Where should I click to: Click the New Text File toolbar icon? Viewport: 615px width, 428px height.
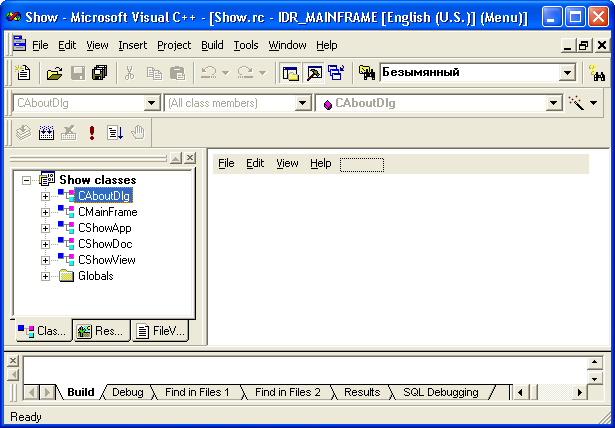pyautogui.click(x=23, y=73)
